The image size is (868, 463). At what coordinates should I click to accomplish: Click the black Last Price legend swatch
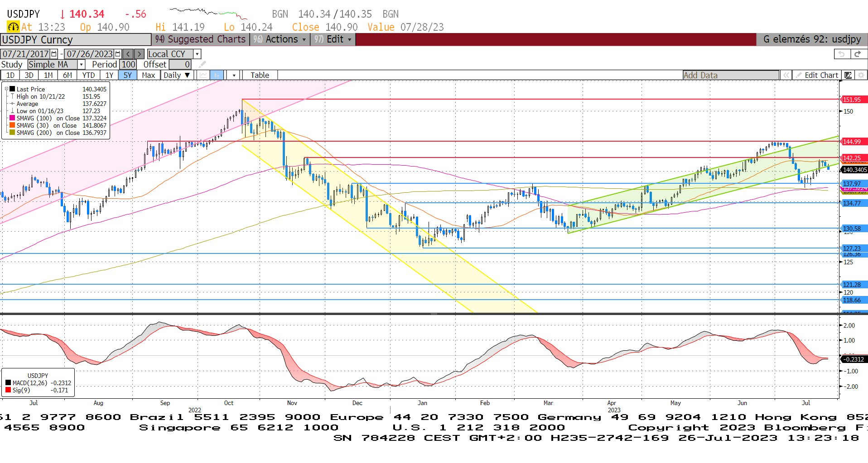(x=12, y=89)
